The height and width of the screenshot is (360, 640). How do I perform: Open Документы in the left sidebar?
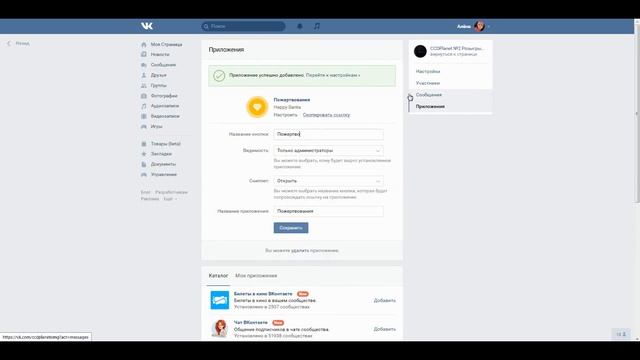click(163, 164)
